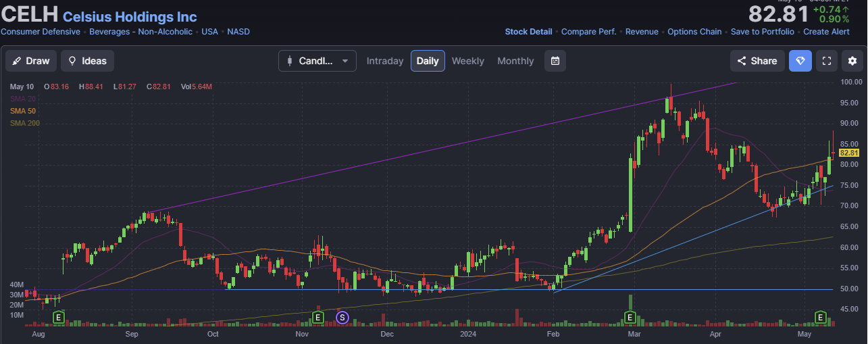868x344 pixels.
Task: Select the Daily timeframe tab
Action: coord(428,61)
